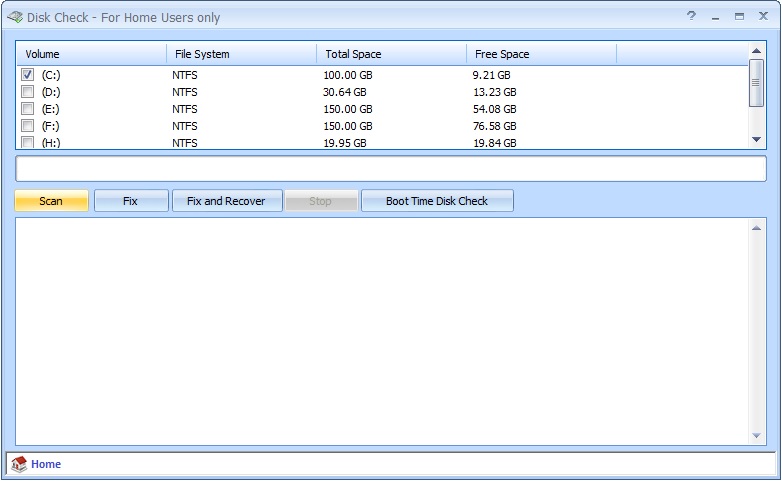This screenshot has width=782, height=481.
Task: Open the help question mark icon
Action: tap(691, 17)
